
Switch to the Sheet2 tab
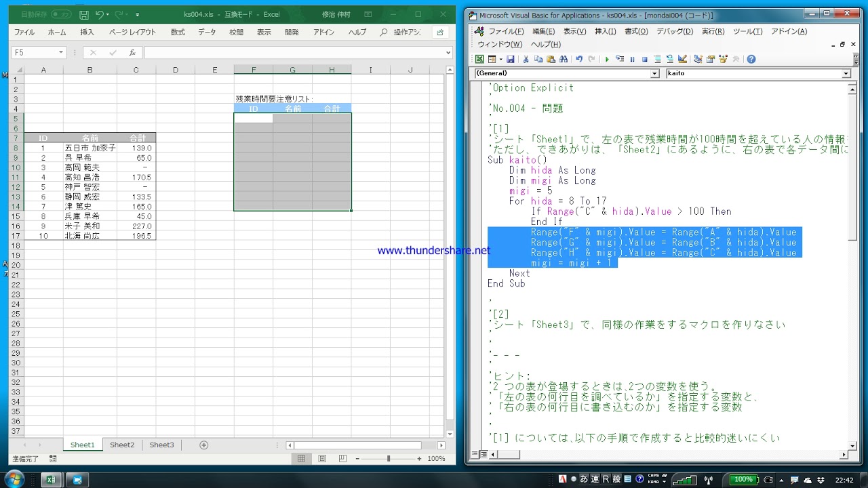pyautogui.click(x=122, y=445)
